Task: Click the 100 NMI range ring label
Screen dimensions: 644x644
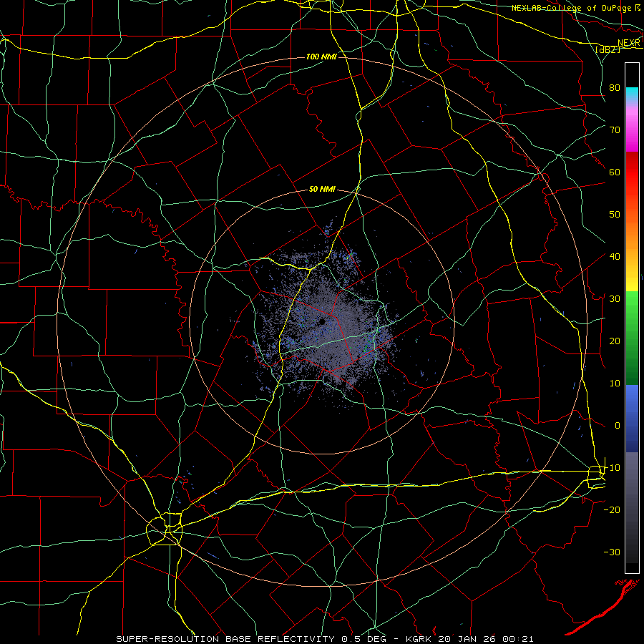Action: click(321, 57)
